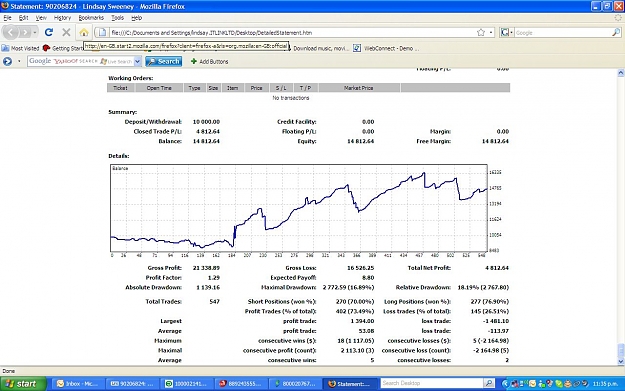Select the Profit Factor value 1.29
The image size is (625, 391).
(214, 277)
